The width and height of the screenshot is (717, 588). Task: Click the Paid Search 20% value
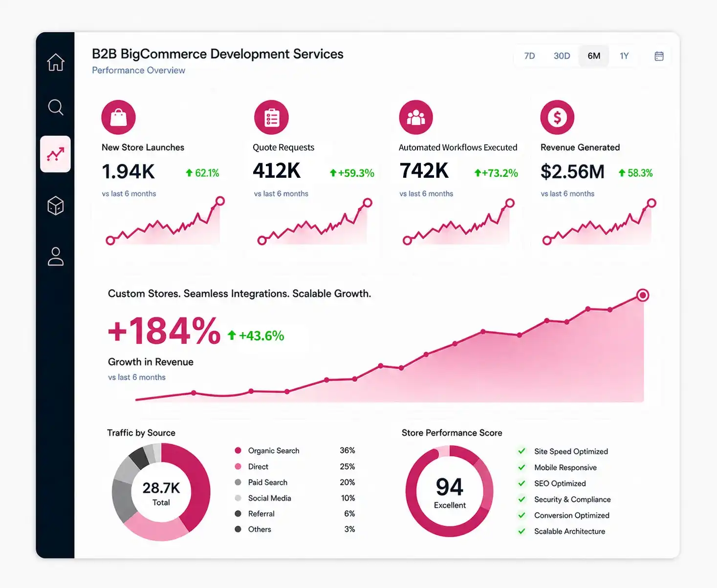point(347,482)
